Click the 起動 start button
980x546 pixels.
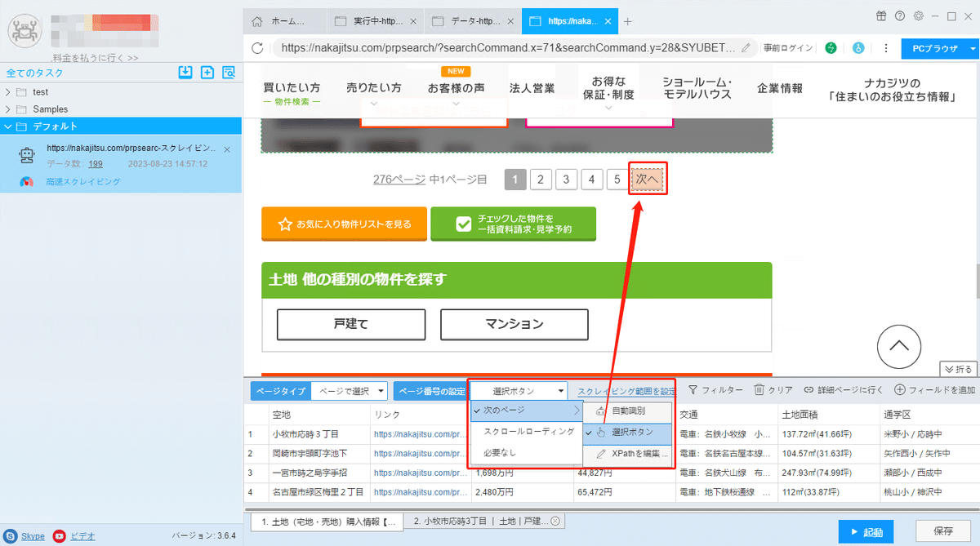[866, 532]
